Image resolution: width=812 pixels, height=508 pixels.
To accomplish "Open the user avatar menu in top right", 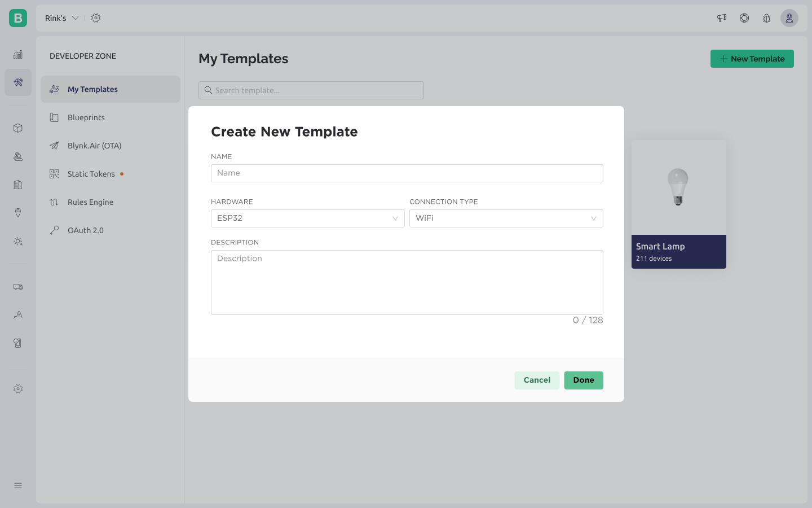I will coord(789,17).
